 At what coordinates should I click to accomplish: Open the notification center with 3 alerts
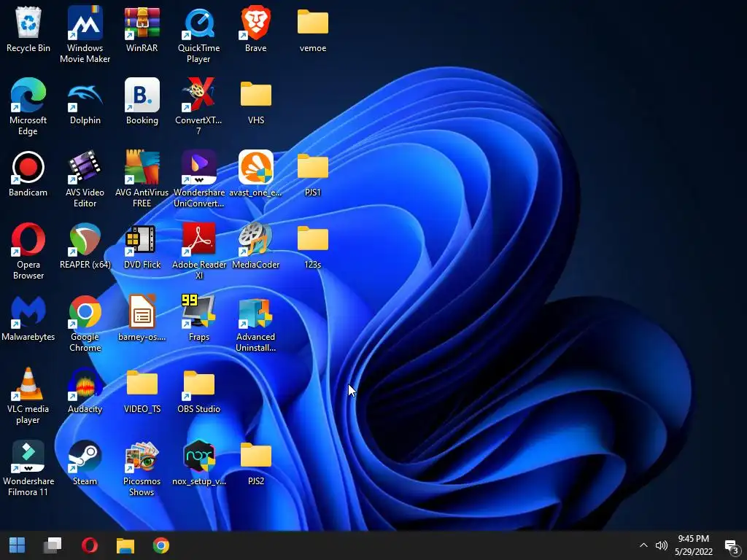pyautogui.click(x=731, y=546)
